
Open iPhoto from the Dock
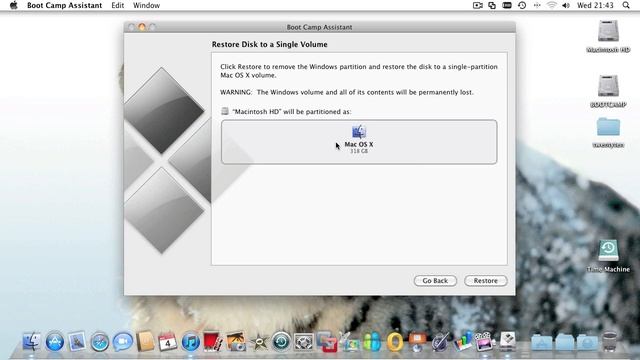pyautogui.click(x=236, y=342)
